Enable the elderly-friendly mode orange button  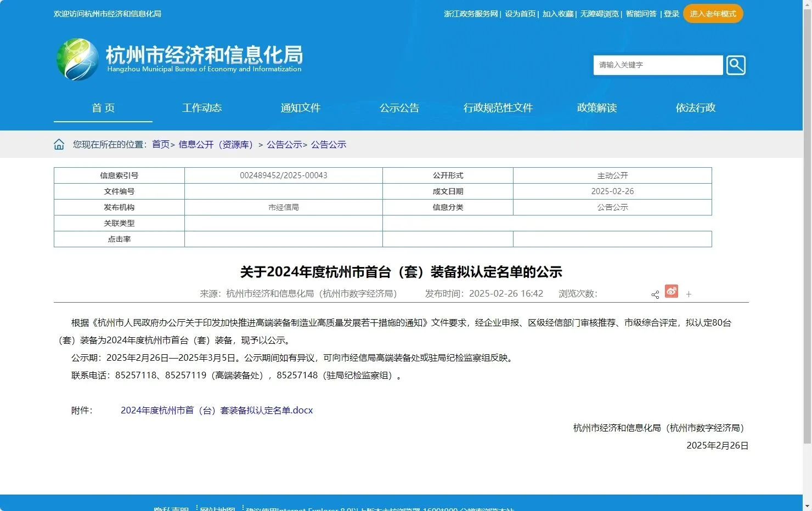click(713, 14)
